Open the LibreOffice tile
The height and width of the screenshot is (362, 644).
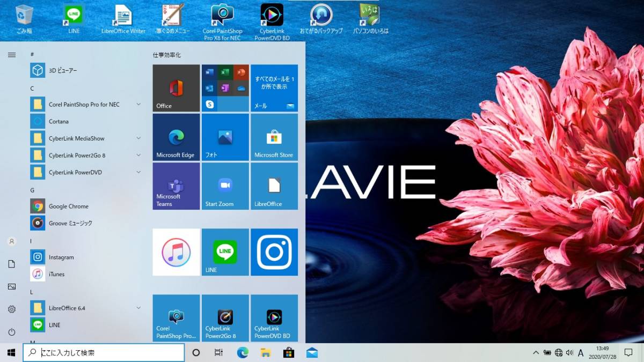[274, 186]
